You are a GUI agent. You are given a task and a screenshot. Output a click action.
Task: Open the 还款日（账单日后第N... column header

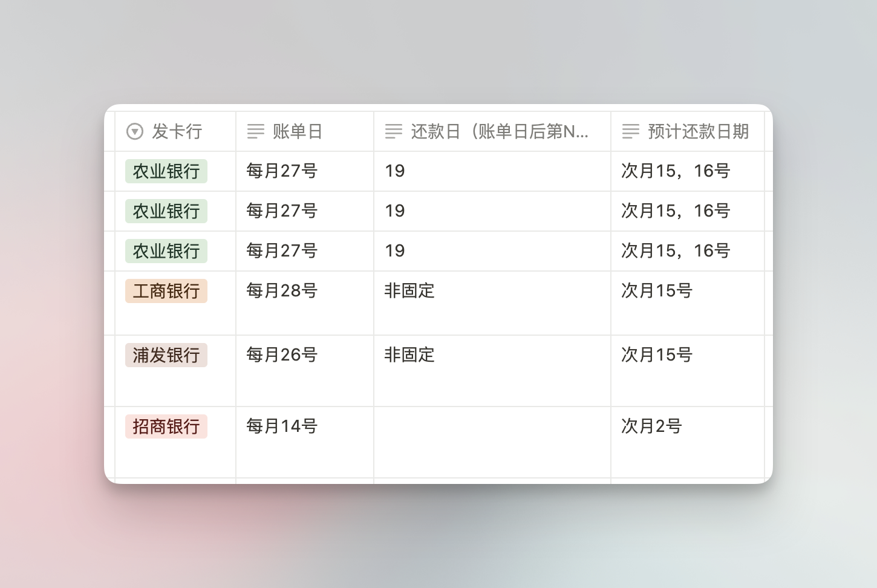point(492,131)
